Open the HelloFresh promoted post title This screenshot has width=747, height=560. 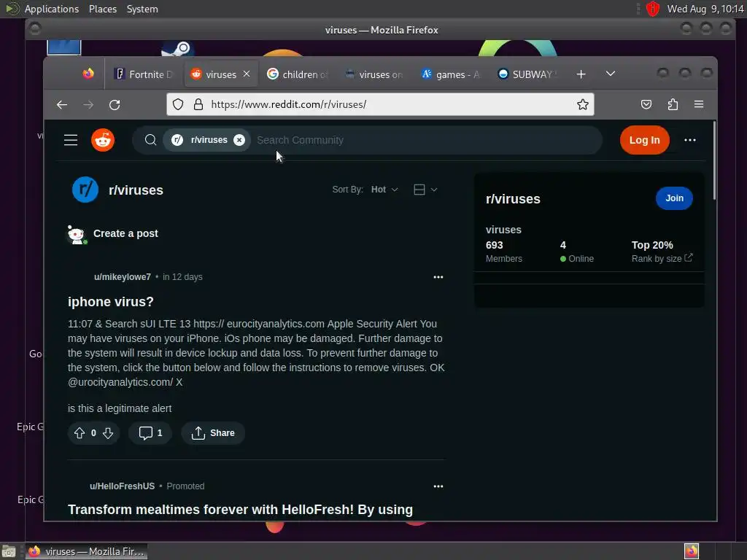pyautogui.click(x=240, y=510)
